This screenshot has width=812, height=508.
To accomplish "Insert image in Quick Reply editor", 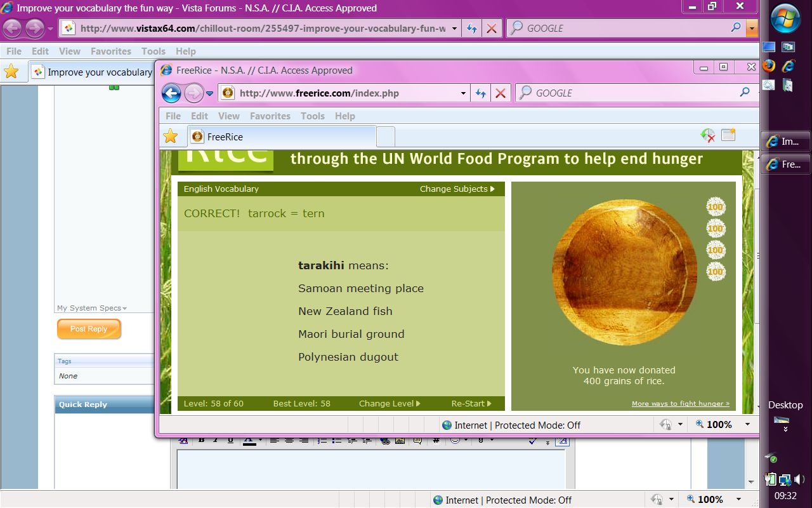I will [x=400, y=439].
